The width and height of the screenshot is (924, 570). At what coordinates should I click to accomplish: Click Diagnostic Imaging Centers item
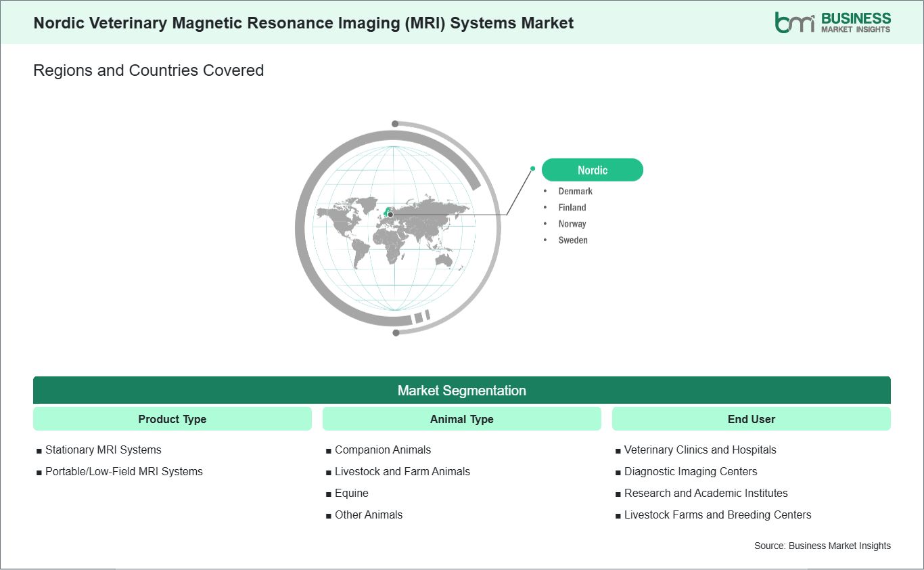point(691,471)
